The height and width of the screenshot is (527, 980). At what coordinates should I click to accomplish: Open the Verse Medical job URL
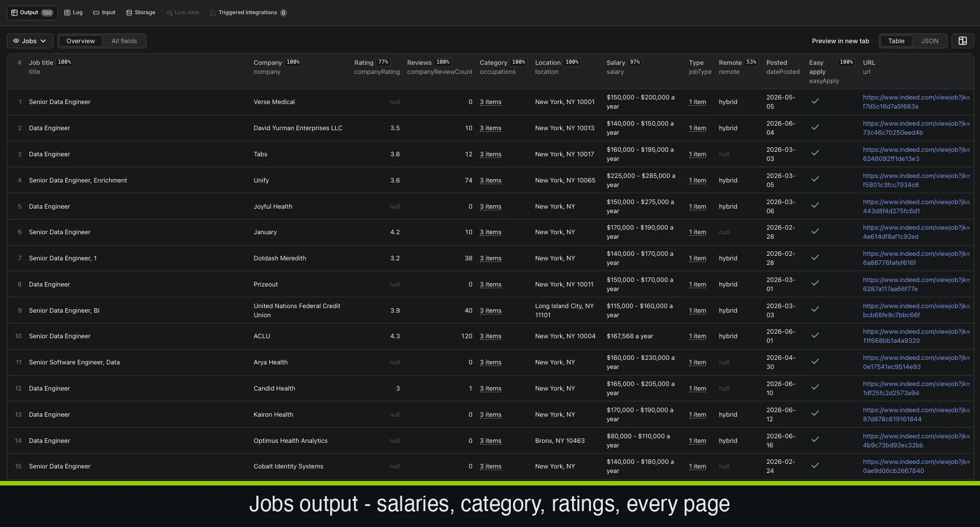pyautogui.click(x=916, y=102)
